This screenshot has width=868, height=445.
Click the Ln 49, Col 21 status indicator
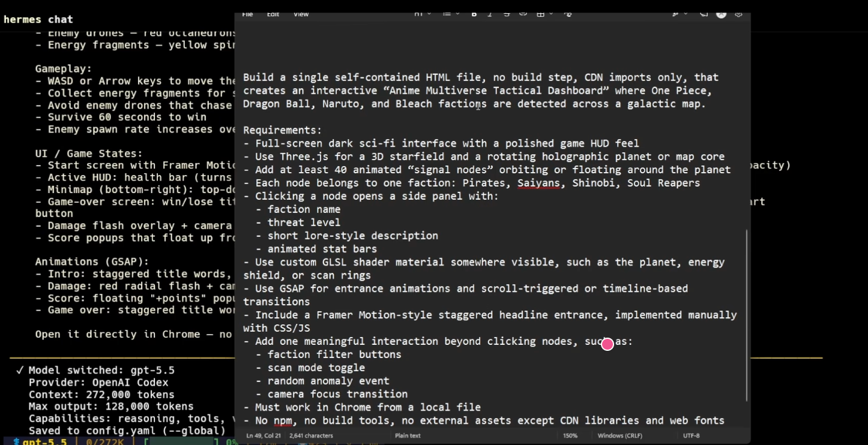pos(264,435)
